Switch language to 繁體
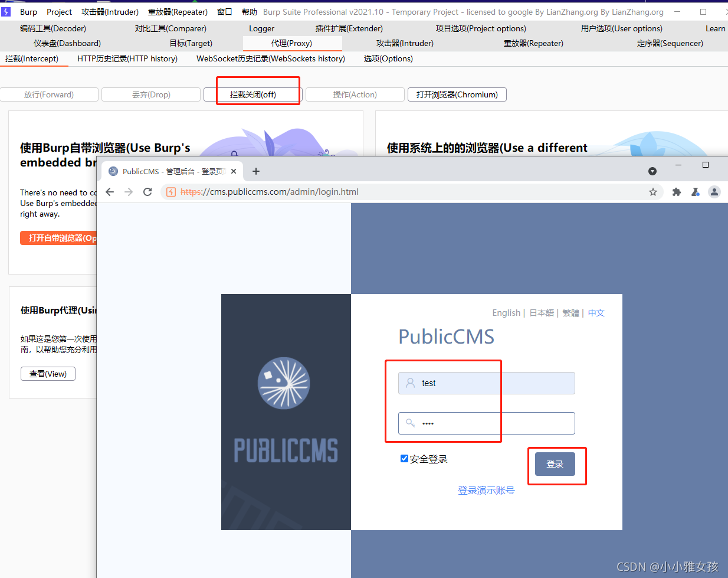The image size is (728, 578). [x=570, y=313]
